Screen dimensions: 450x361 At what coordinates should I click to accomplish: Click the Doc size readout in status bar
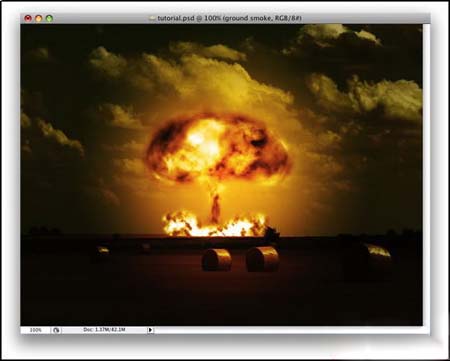coord(104,330)
